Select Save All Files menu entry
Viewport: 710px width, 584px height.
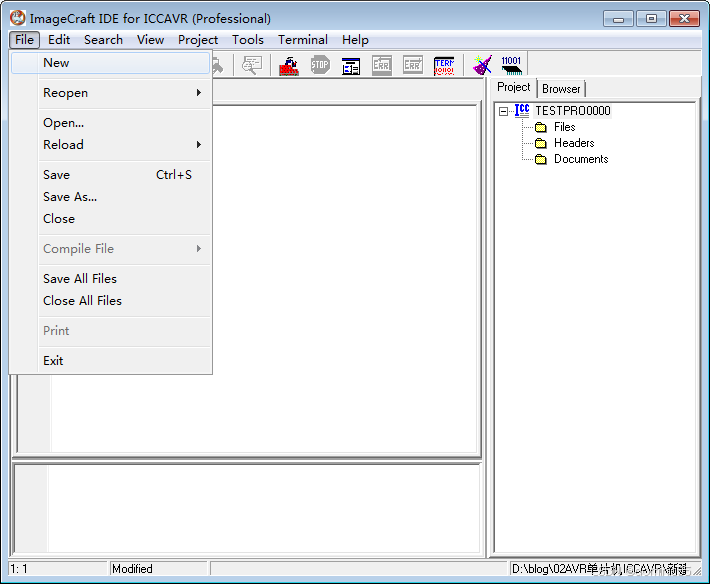point(110,279)
